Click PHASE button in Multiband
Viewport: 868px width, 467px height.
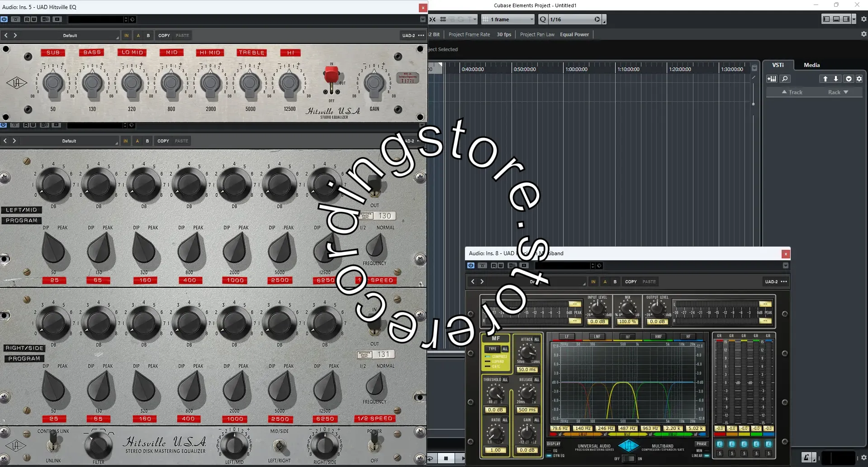[x=702, y=444]
